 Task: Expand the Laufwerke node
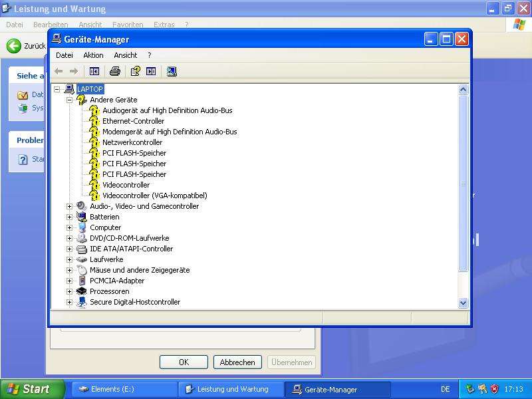(x=70, y=259)
